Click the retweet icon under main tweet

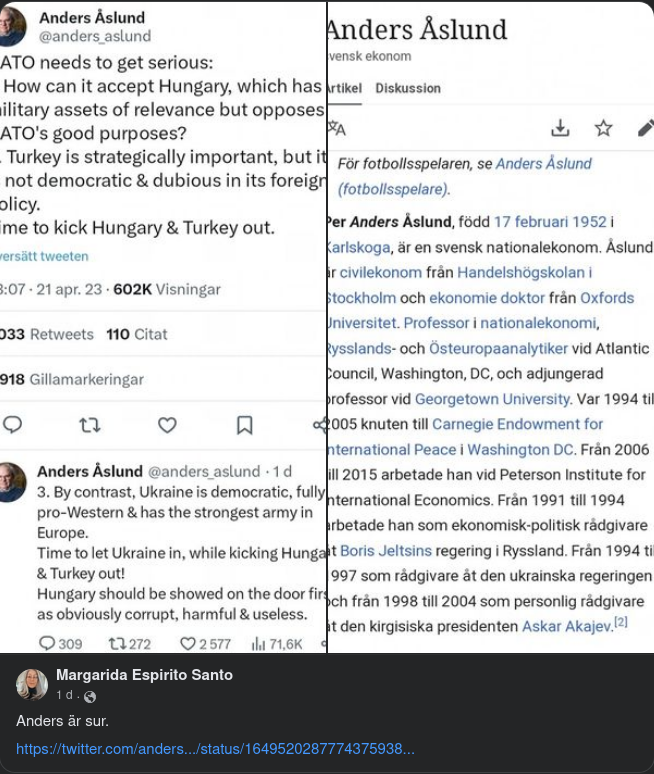[x=89, y=425]
